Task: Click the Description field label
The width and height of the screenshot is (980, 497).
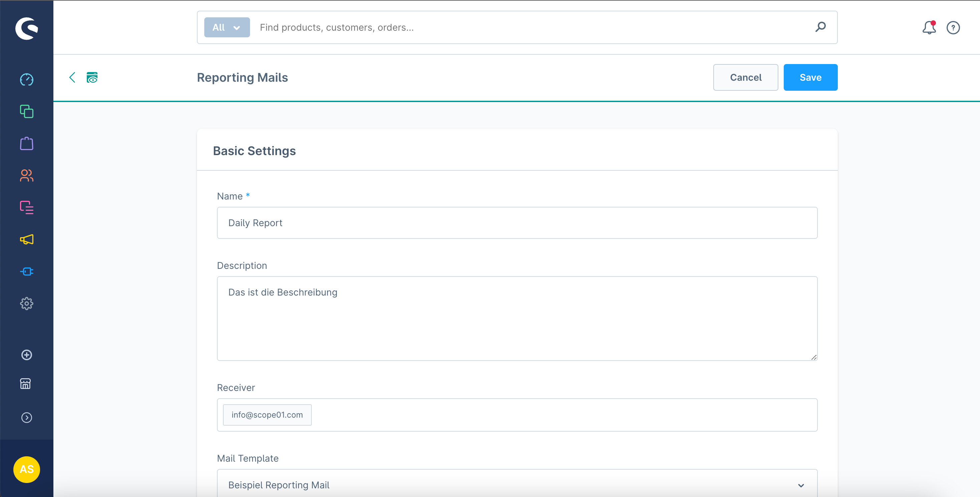Action: (x=242, y=266)
